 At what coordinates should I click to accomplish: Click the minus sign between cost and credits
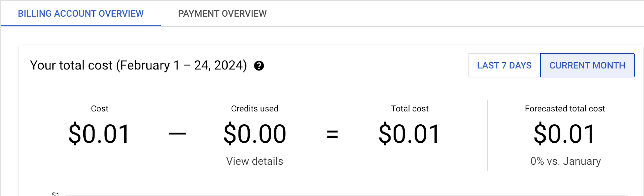pyautogui.click(x=177, y=134)
